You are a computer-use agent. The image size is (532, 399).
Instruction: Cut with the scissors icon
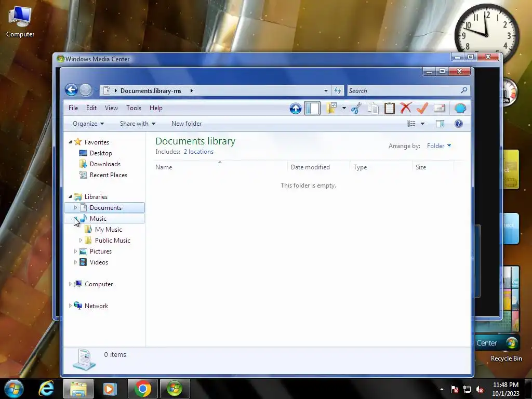356,108
